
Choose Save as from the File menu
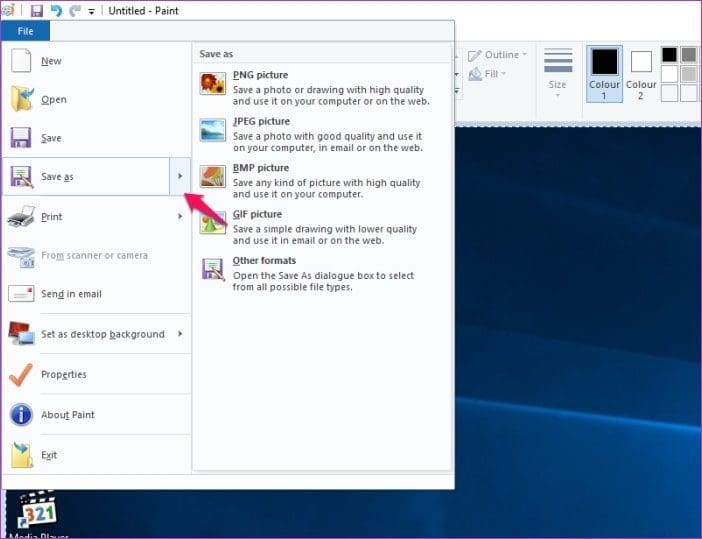86,176
